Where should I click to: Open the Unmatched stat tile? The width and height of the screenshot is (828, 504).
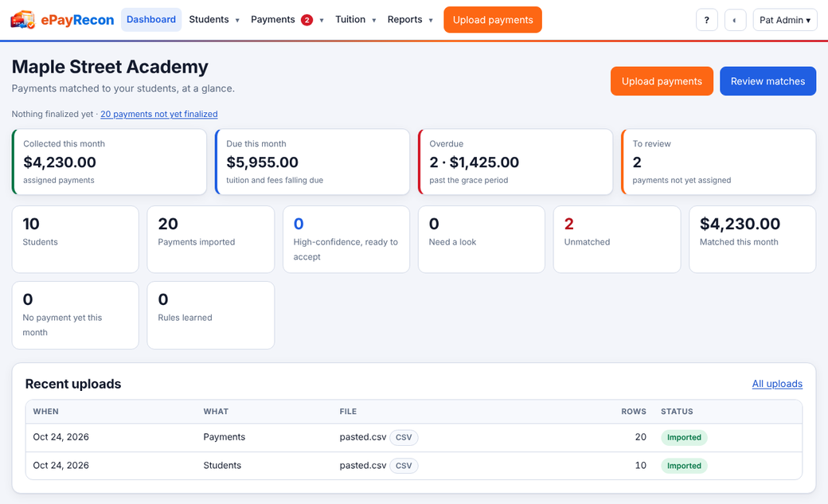pyautogui.click(x=617, y=240)
